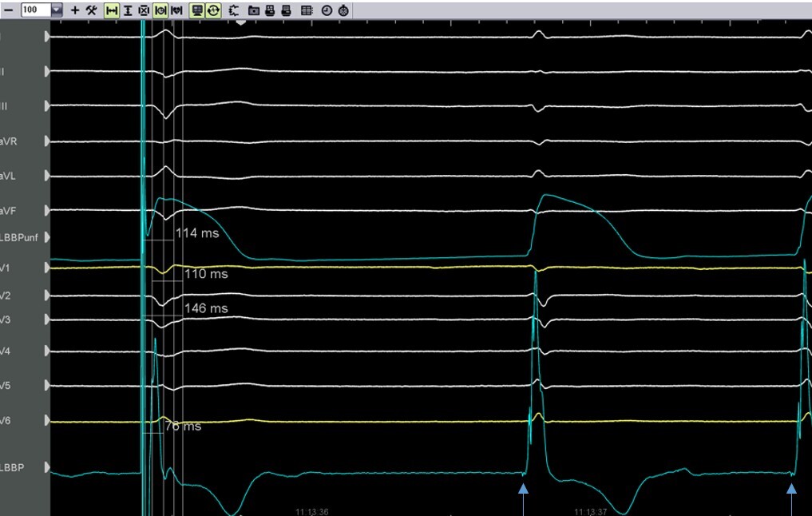
Task: Select the V2 channel label
Action: coord(5,296)
